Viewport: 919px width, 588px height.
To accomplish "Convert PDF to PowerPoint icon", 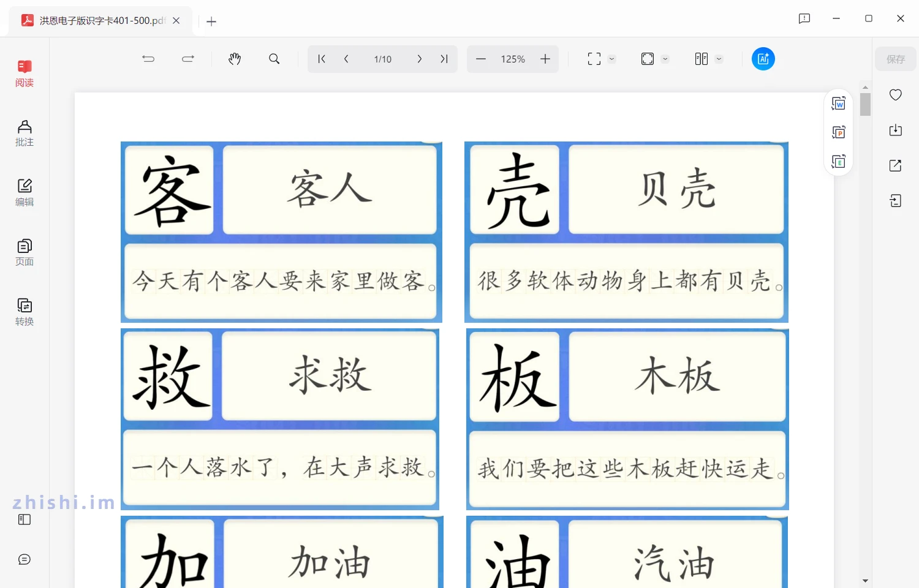I will (839, 132).
